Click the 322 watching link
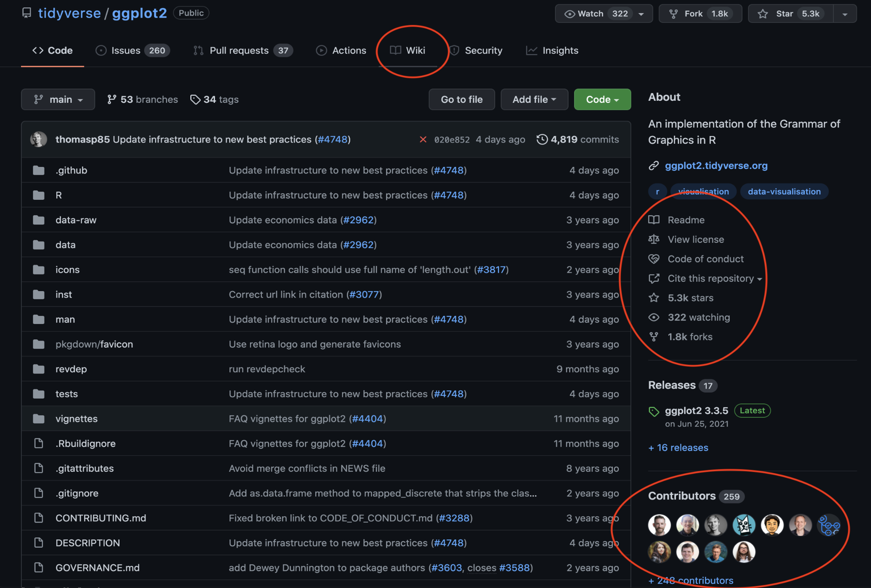The image size is (871, 588). coord(699,317)
